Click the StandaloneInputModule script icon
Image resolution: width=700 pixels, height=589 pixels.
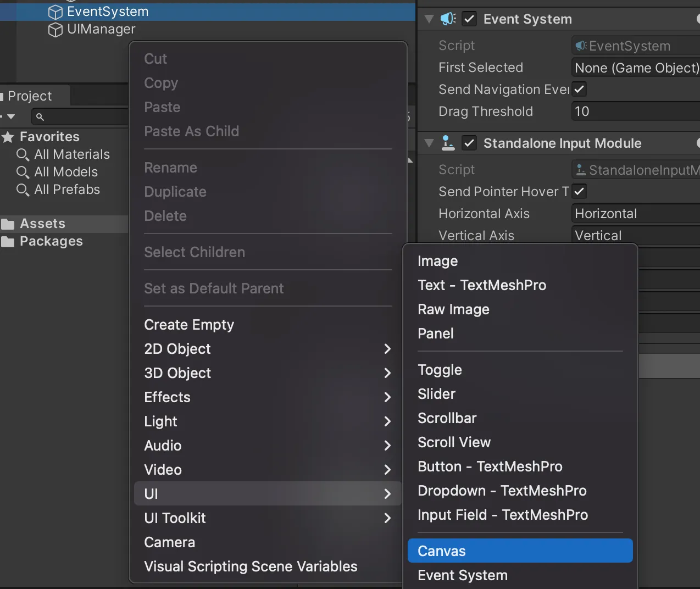pos(581,170)
